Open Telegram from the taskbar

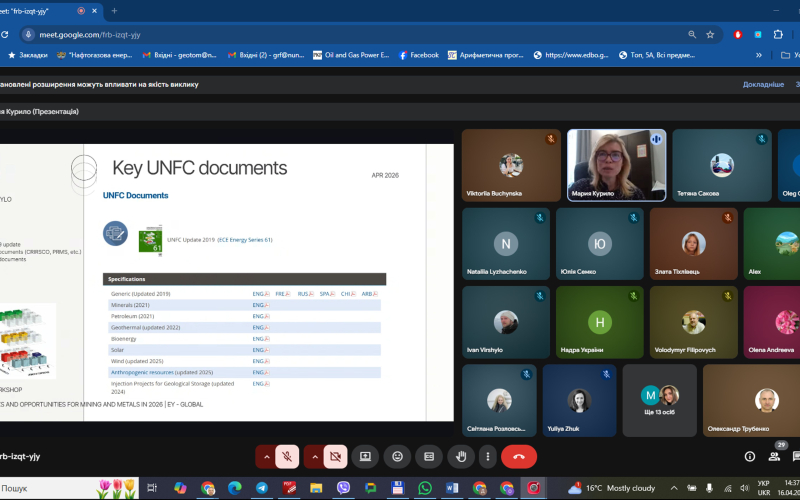coord(262,488)
